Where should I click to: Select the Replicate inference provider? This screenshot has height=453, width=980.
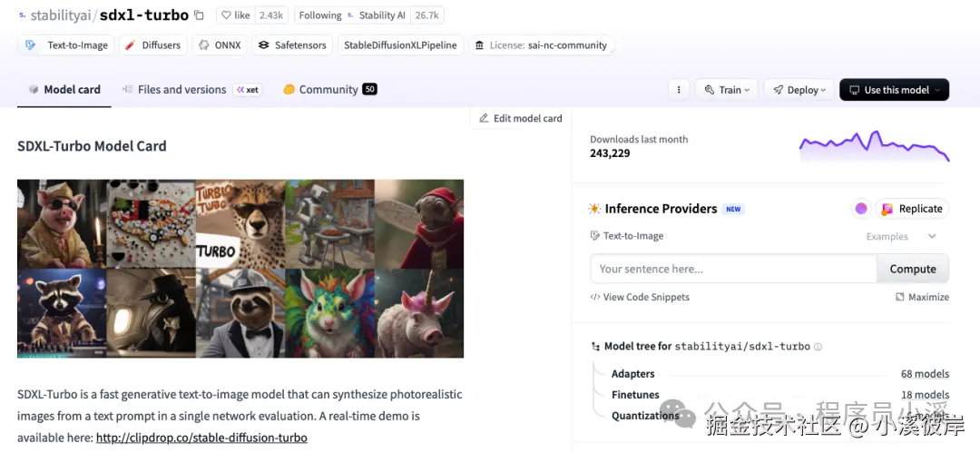[x=912, y=209]
